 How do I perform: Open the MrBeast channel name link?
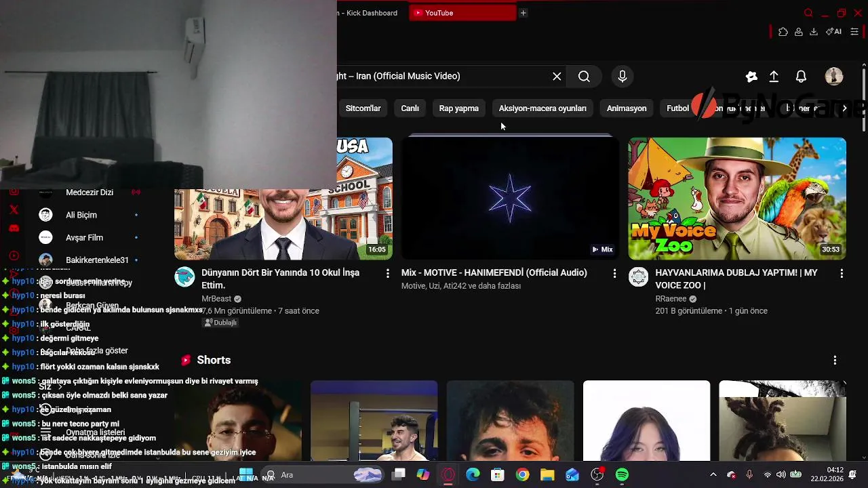[216, 299]
